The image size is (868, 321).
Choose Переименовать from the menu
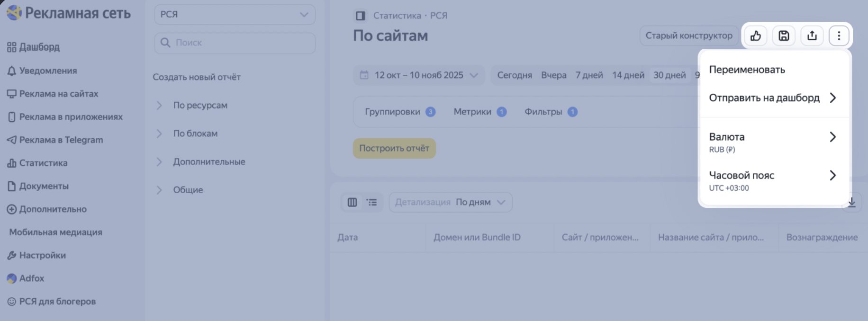point(747,70)
